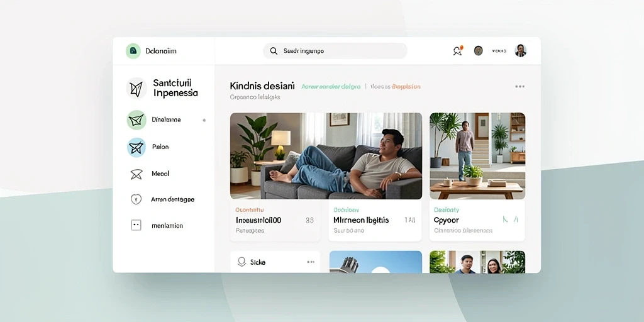Screen dimensions: 644x322
Task: Open the three-dot menu on Sicka card
Action: click(311, 262)
